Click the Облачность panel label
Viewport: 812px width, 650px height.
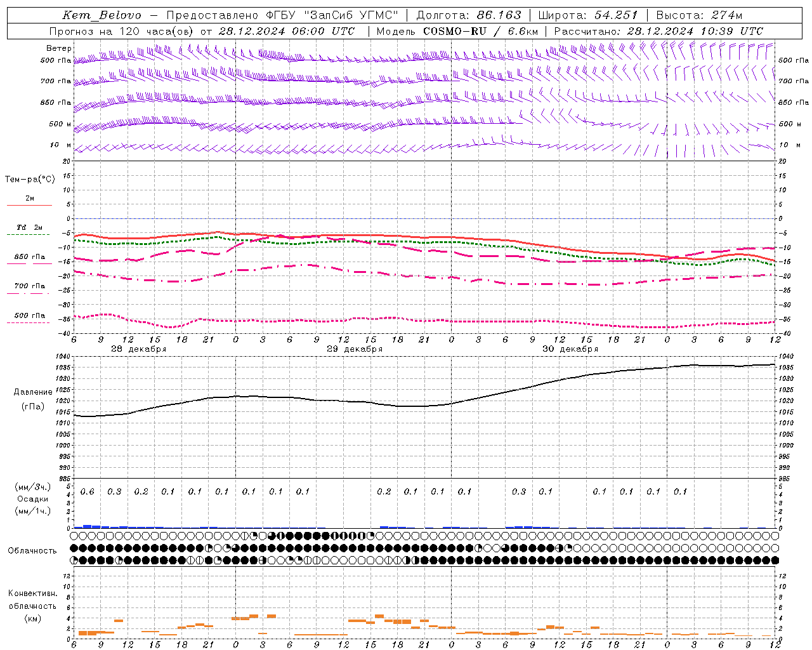(x=32, y=550)
